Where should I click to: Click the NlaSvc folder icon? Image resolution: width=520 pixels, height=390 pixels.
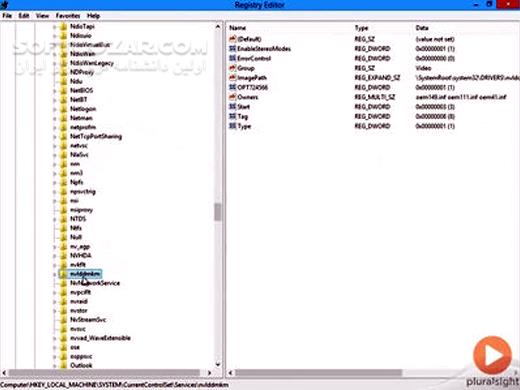click(x=63, y=155)
